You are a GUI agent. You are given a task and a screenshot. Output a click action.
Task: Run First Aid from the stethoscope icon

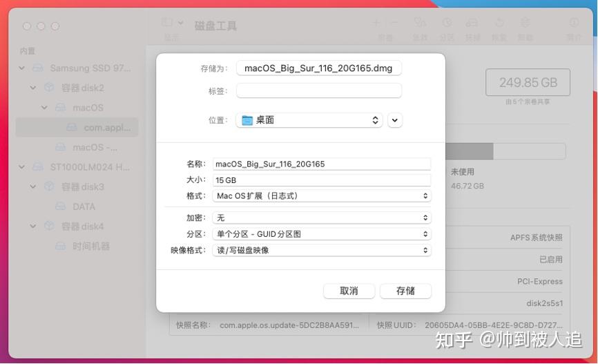click(x=420, y=23)
